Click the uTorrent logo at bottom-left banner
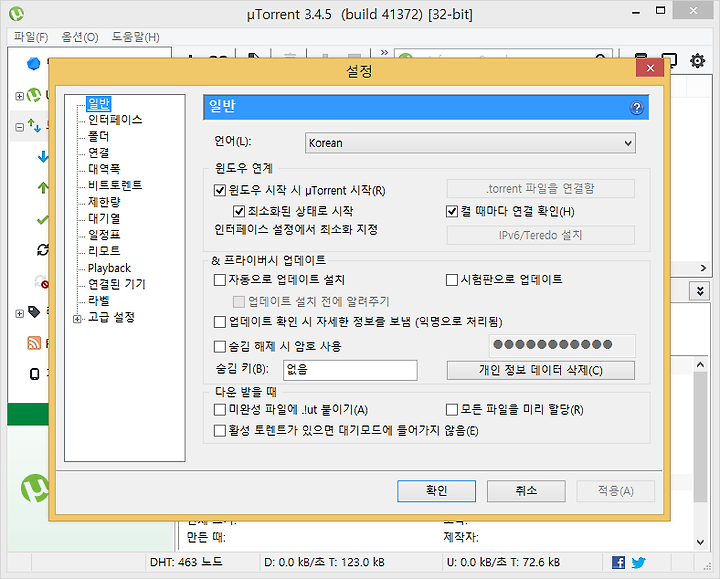Viewport: 720px width, 579px height. pyautogui.click(x=35, y=488)
